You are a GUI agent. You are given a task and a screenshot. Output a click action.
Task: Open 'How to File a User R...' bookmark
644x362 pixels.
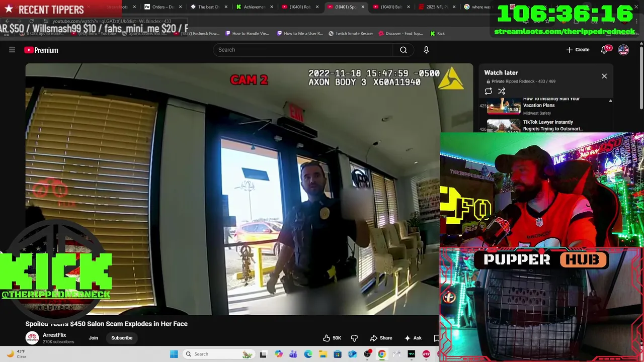[299, 33]
